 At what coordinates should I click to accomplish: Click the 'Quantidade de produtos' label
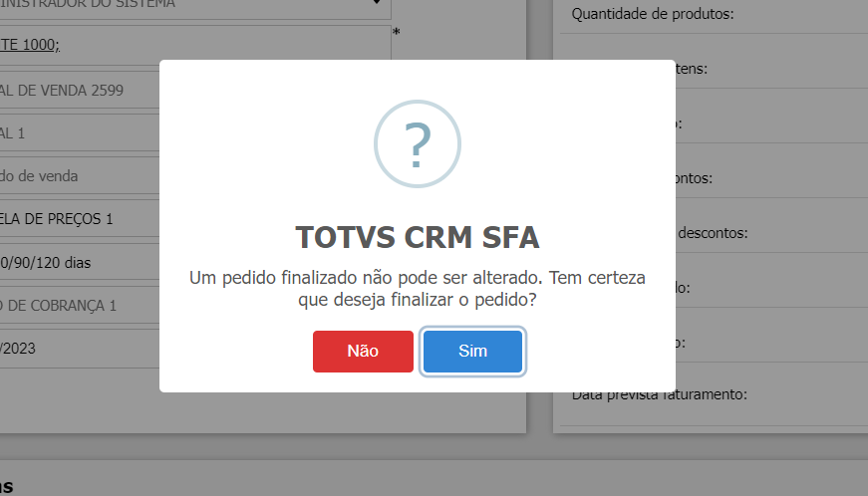[x=653, y=14]
